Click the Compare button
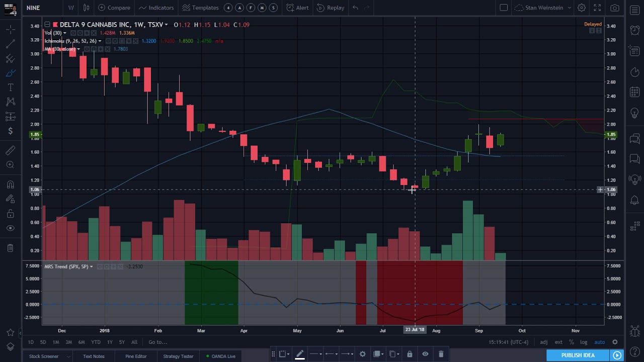The height and width of the screenshot is (362, 644). 114,8
